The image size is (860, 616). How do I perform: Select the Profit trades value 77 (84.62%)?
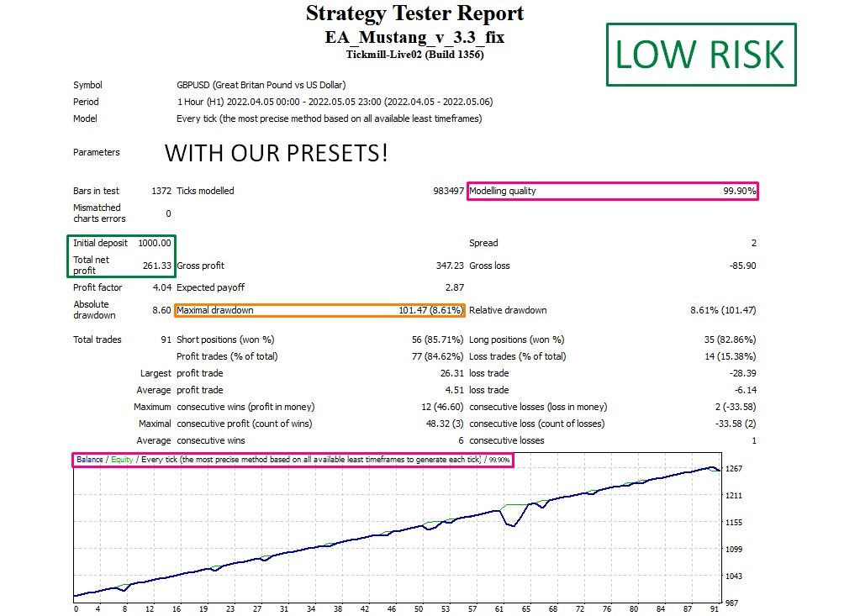(438, 357)
